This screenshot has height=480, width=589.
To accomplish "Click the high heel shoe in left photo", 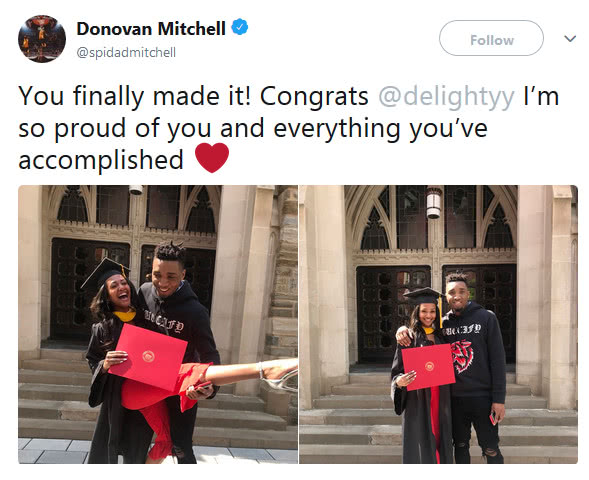I will click(277, 379).
